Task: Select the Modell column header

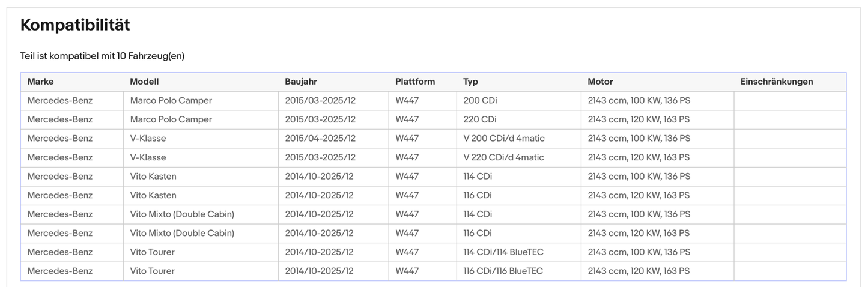Action: [x=144, y=82]
